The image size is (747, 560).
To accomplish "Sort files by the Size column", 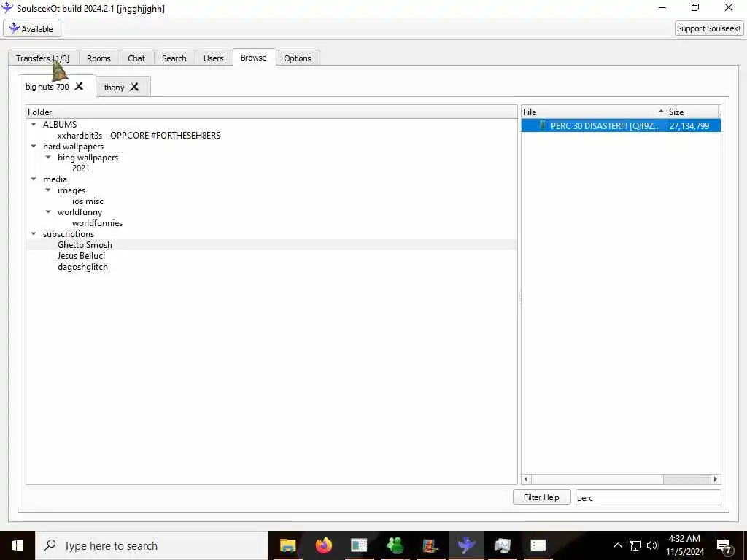I will 693,112.
